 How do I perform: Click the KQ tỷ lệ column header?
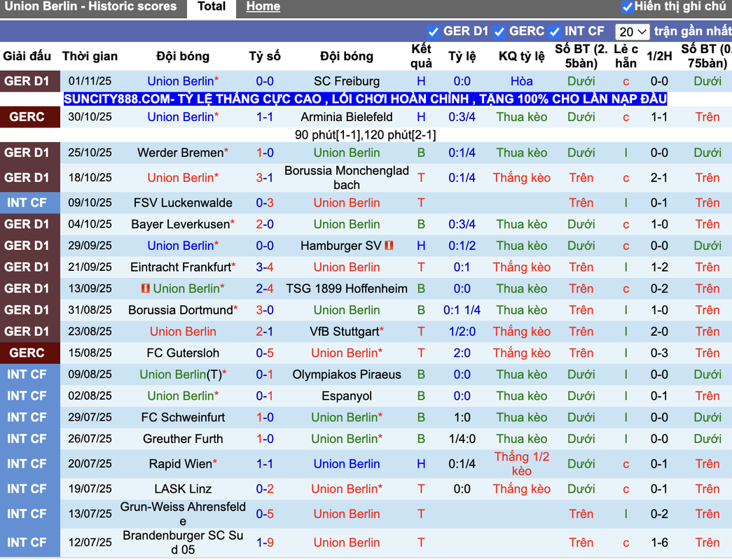[x=521, y=57]
